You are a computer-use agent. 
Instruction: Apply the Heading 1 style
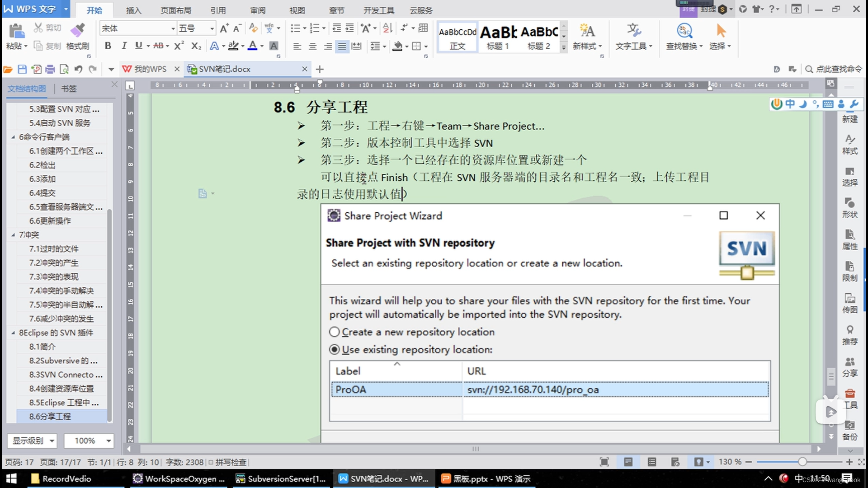(x=498, y=37)
